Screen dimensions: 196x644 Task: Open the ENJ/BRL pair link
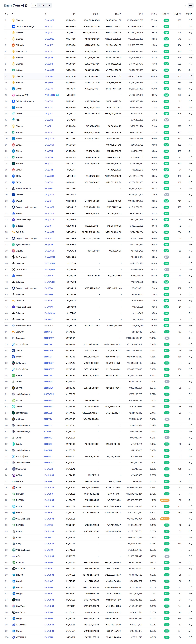(49, 126)
